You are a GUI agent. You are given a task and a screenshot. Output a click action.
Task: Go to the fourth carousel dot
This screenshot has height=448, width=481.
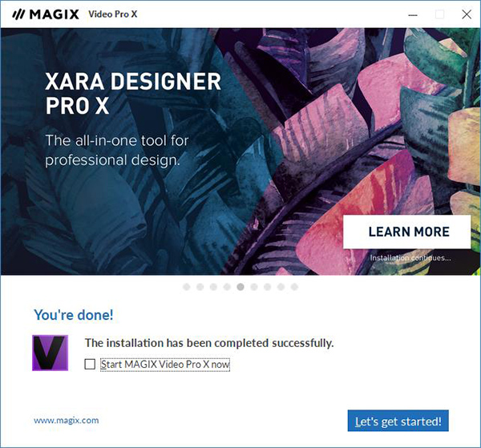227,287
